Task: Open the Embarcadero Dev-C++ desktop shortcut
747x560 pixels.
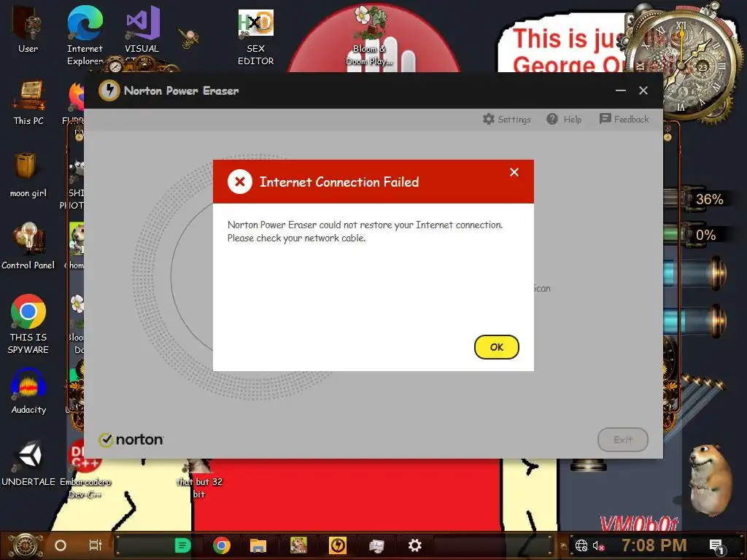Action: pos(85,469)
